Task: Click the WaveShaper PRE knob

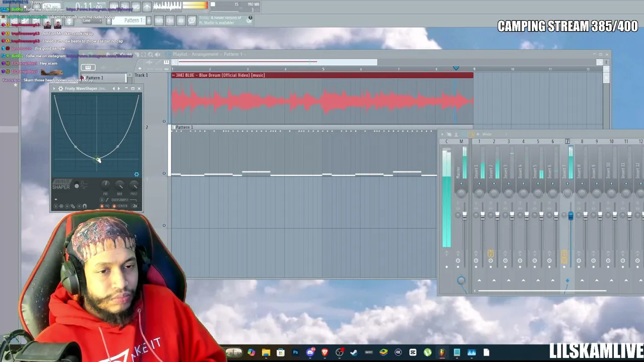Action: tap(105, 186)
